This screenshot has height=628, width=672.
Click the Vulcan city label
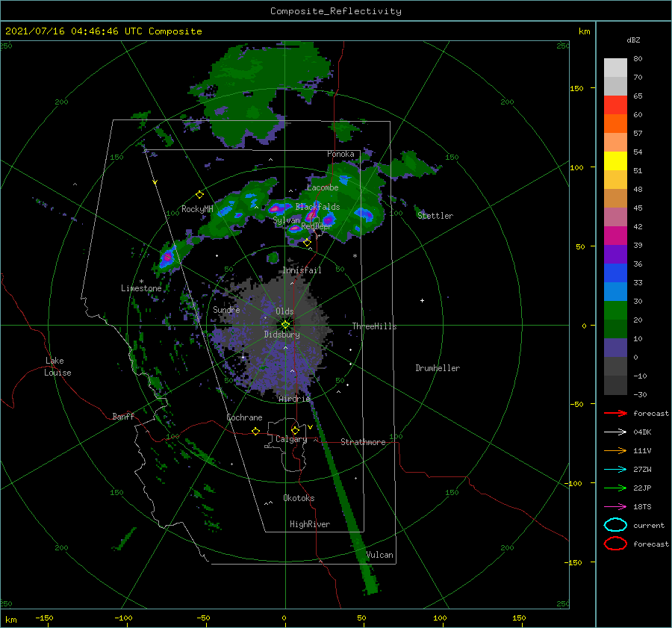tap(379, 555)
